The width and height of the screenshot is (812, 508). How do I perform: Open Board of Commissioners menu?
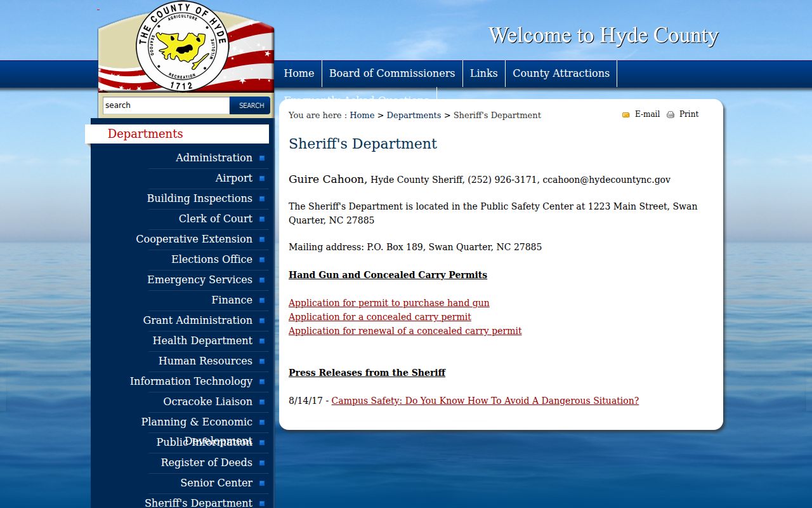pyautogui.click(x=392, y=73)
